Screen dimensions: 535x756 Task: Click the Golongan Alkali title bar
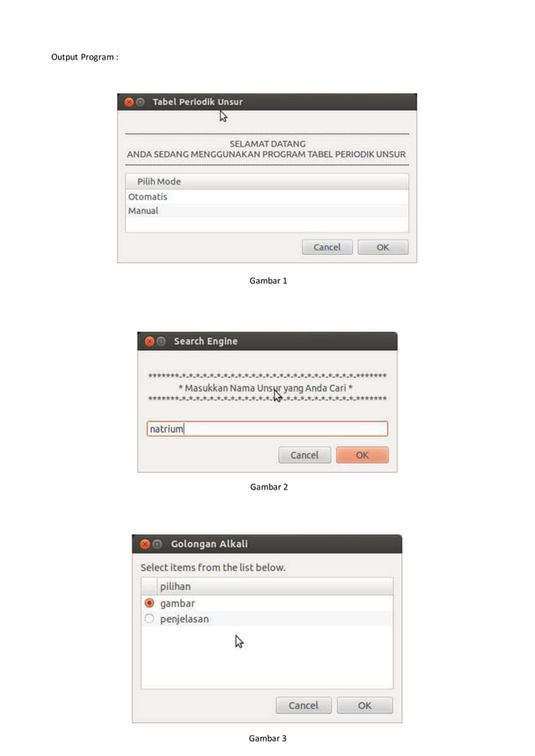click(267, 544)
